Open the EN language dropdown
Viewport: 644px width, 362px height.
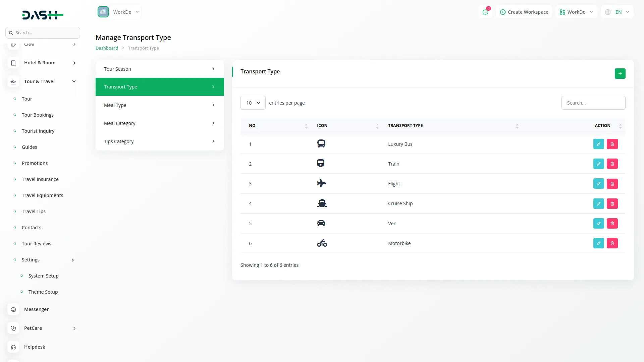point(617,12)
